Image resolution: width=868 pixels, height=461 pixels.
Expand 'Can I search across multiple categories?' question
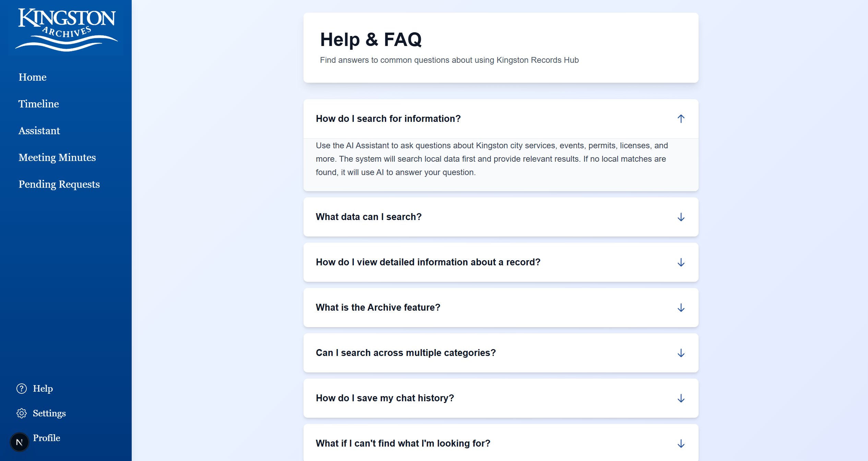click(501, 353)
